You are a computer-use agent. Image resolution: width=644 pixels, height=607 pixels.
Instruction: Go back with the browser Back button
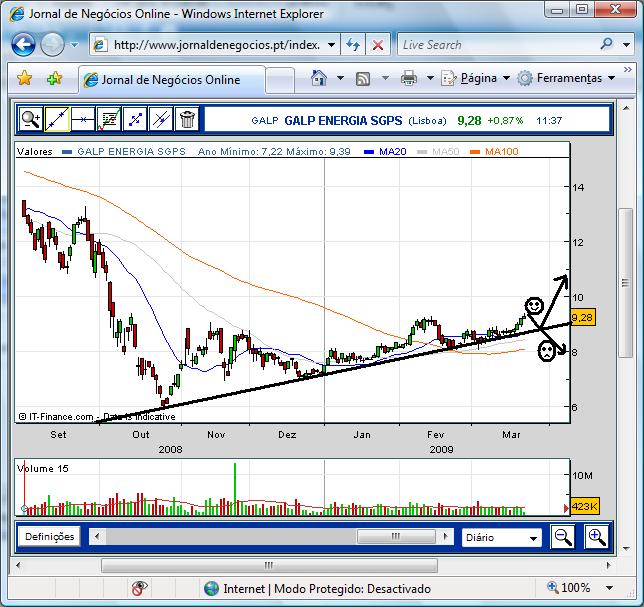click(23, 44)
